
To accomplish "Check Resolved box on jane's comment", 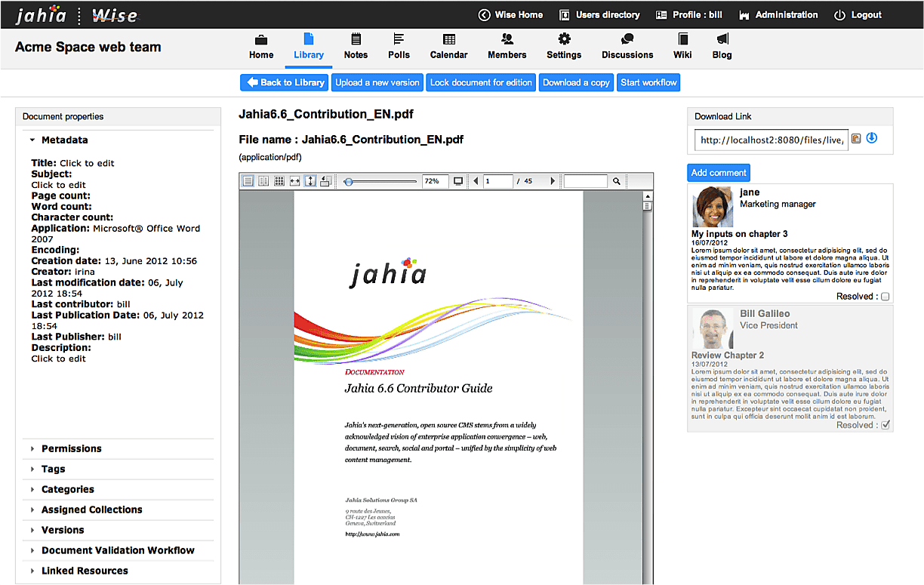I will point(885,297).
